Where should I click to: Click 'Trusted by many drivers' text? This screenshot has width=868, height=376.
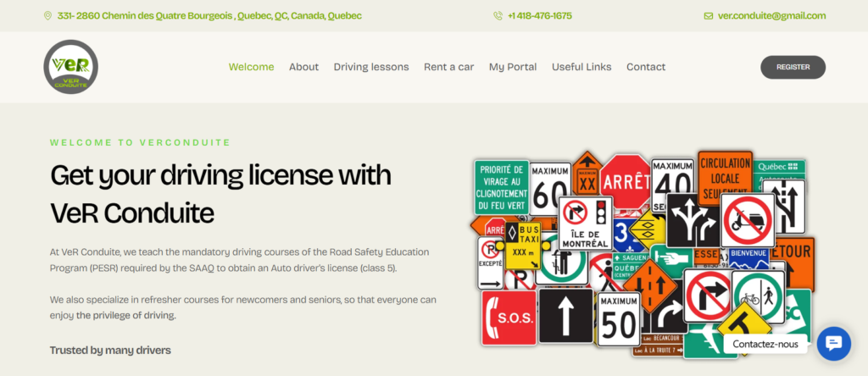(x=110, y=350)
